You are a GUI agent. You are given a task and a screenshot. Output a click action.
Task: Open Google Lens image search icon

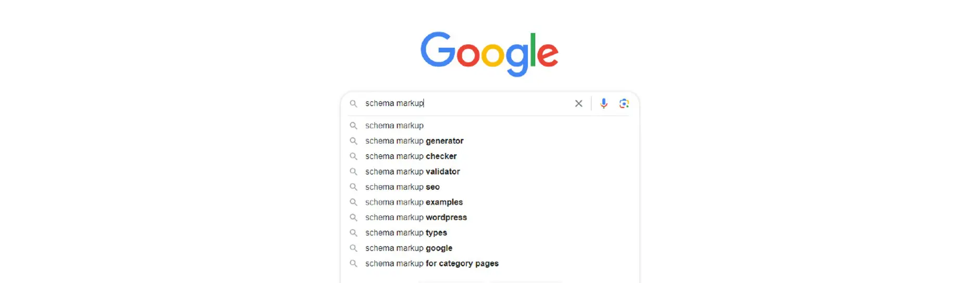tap(624, 104)
